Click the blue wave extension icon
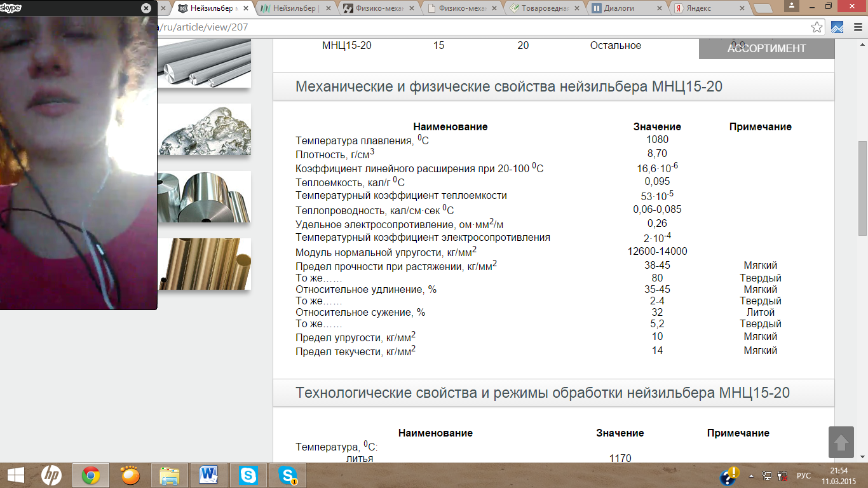Screen dimensions: 868x488 (x=837, y=27)
